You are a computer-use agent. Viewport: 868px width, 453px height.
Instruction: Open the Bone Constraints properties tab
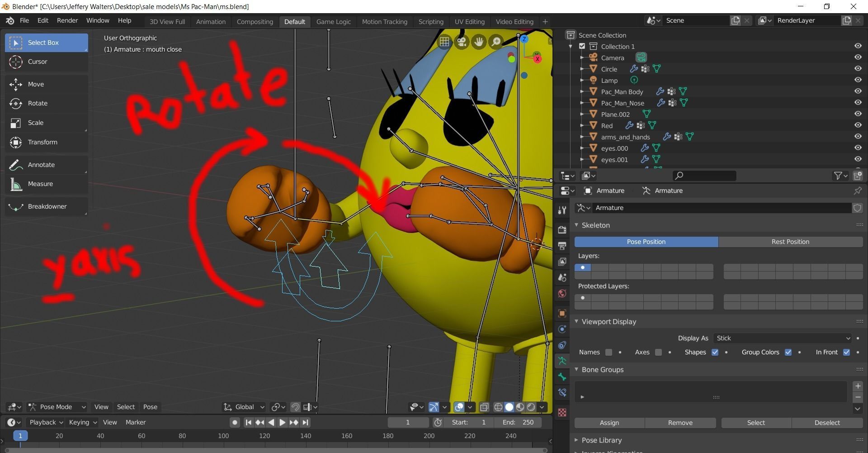[562, 393]
